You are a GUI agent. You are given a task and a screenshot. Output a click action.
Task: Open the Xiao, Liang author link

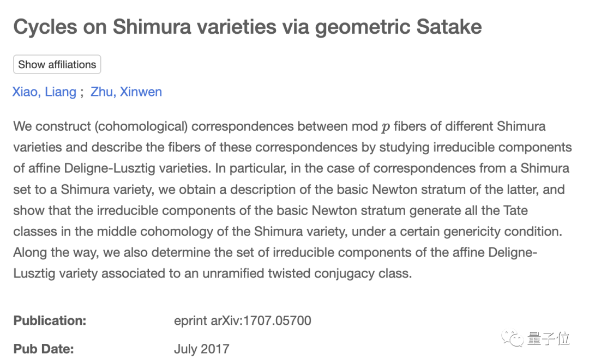44,92
